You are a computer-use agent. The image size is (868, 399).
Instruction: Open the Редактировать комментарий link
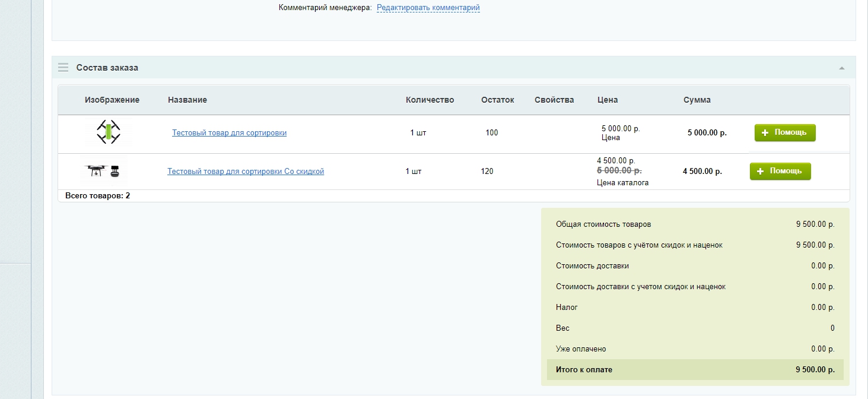[428, 8]
